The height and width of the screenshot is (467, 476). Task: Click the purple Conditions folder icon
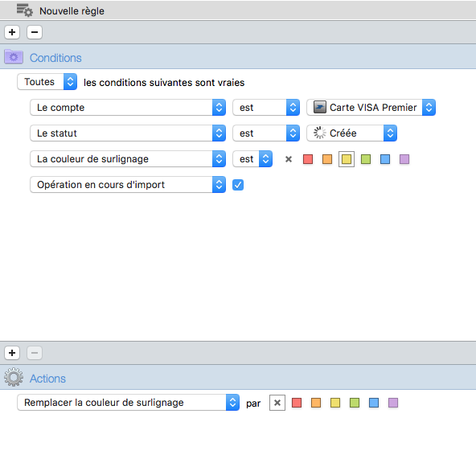14,57
